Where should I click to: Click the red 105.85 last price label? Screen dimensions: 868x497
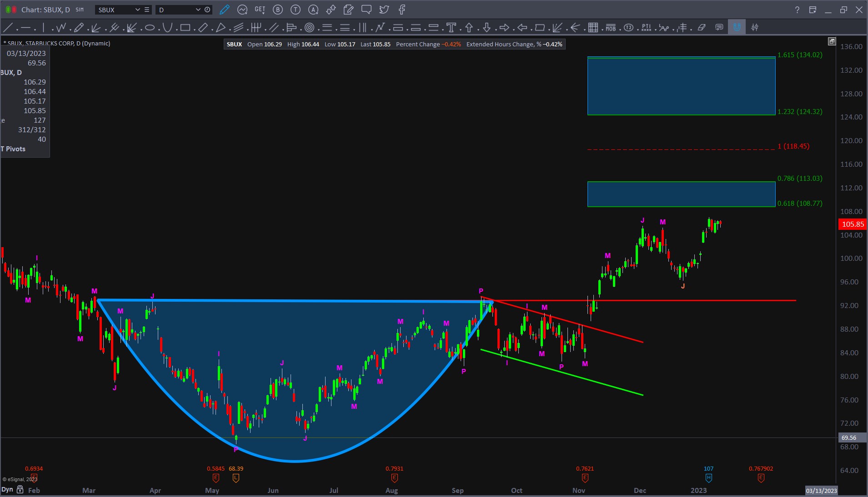pyautogui.click(x=852, y=224)
